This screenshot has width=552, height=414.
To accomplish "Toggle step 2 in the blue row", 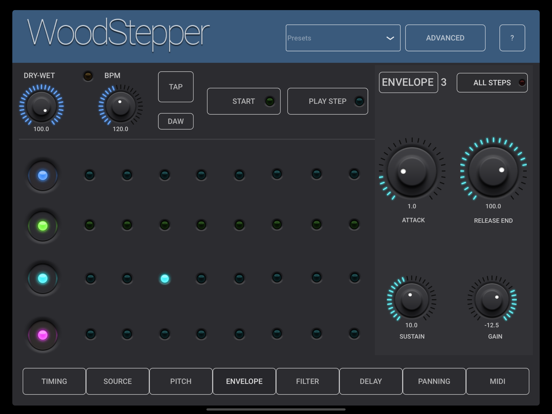I will [x=127, y=175].
